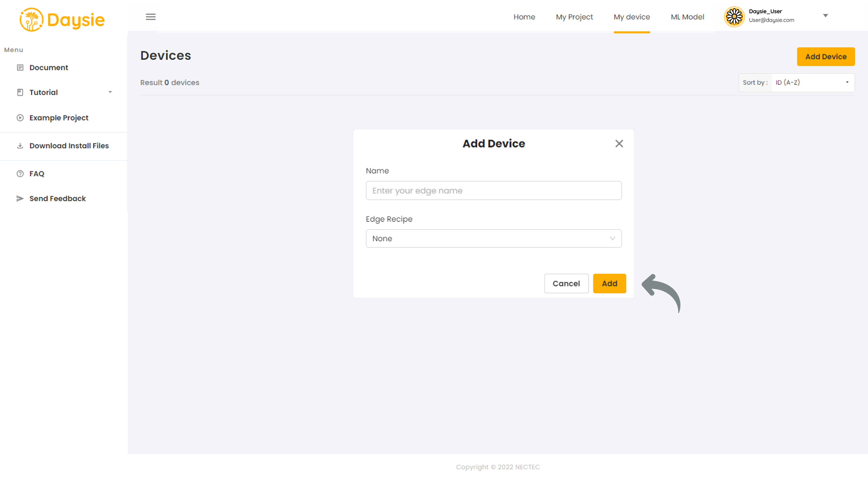Select the My device tab
Viewport: 868px width, 478px height.
coord(632,17)
